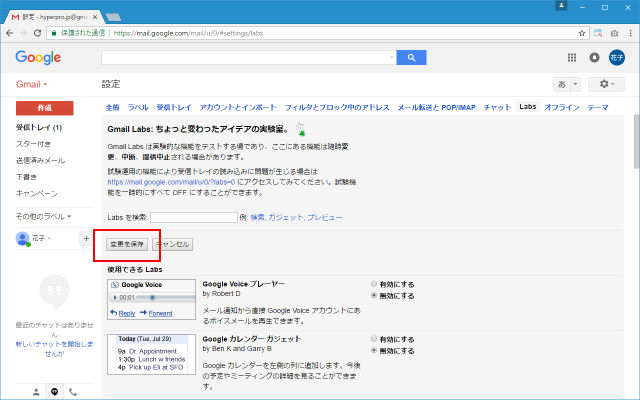Viewport: 640px width, 400px height.
Task: Open スター付き in sidebar
Action: (33, 144)
